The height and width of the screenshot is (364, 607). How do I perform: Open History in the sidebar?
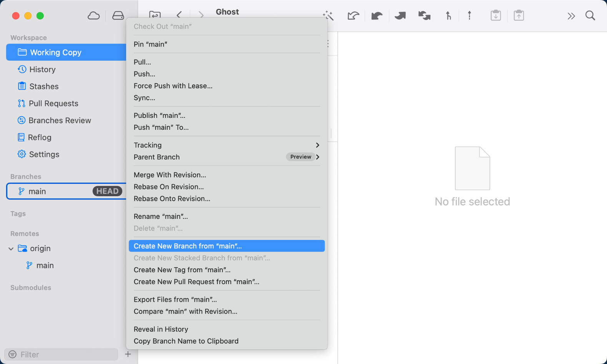[42, 69]
